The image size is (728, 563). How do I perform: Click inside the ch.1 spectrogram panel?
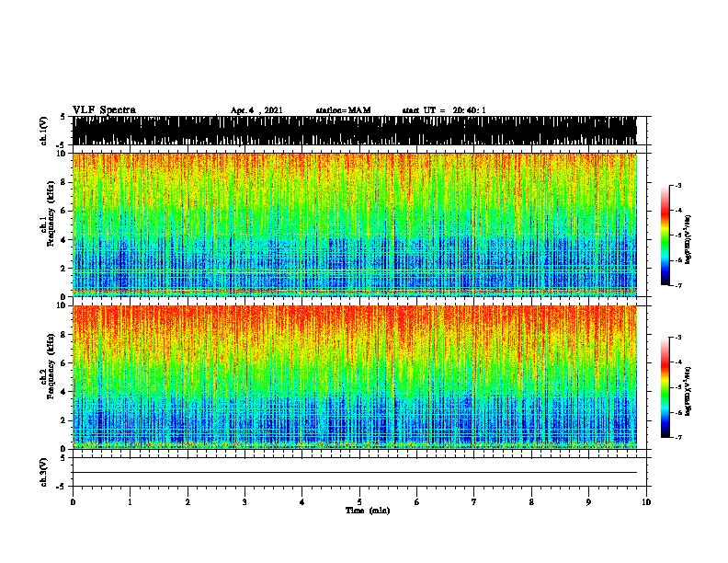(x=355, y=224)
